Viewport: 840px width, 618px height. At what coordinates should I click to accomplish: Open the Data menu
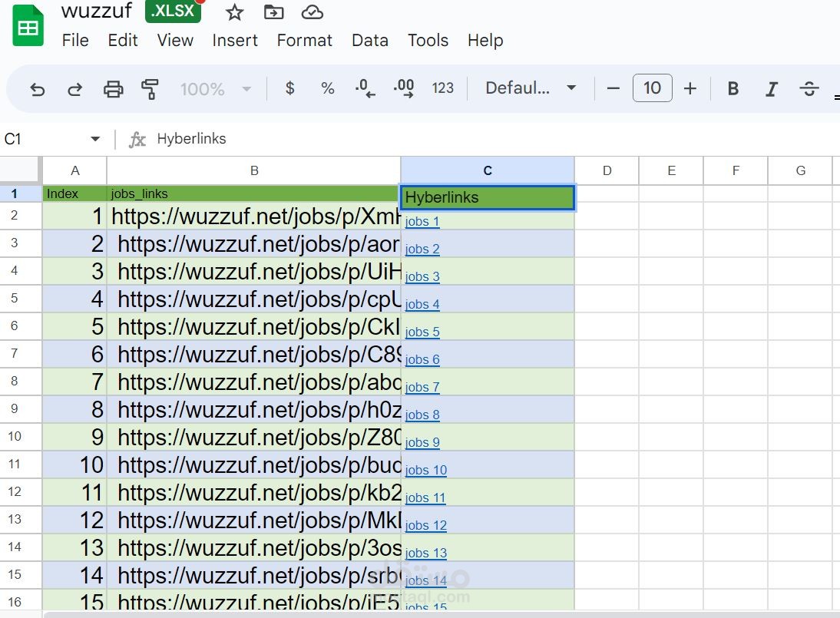[x=370, y=40]
